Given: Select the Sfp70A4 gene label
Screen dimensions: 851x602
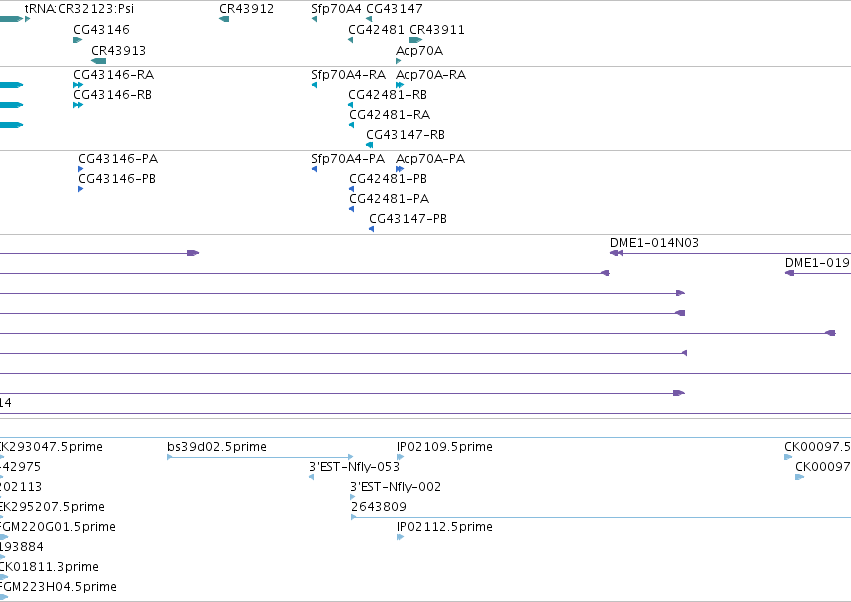Looking at the screenshot, I should click(336, 9).
